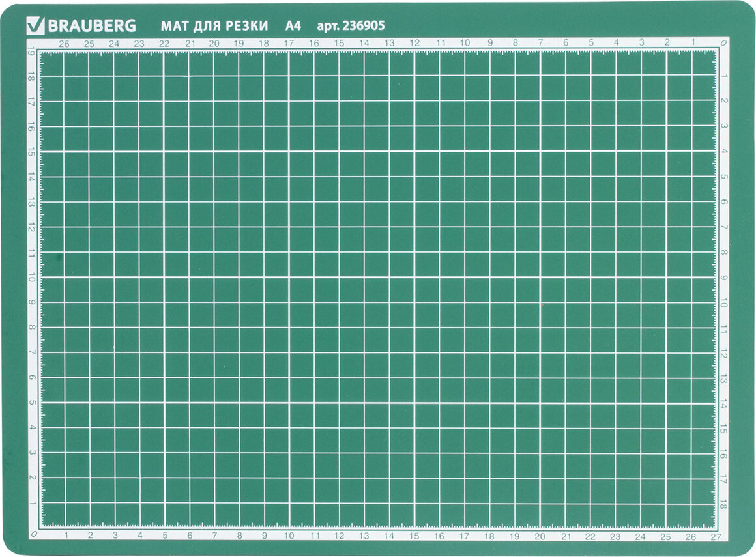Viewport: 756px width, 557px height.
Task: Click the BRAUBERG checkmark logo icon
Action: (34, 25)
